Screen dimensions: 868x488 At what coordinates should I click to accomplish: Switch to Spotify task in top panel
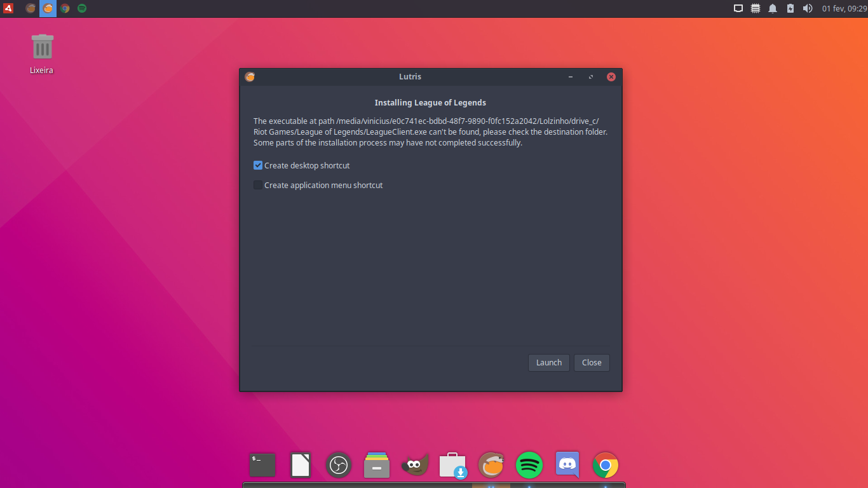coord(82,8)
